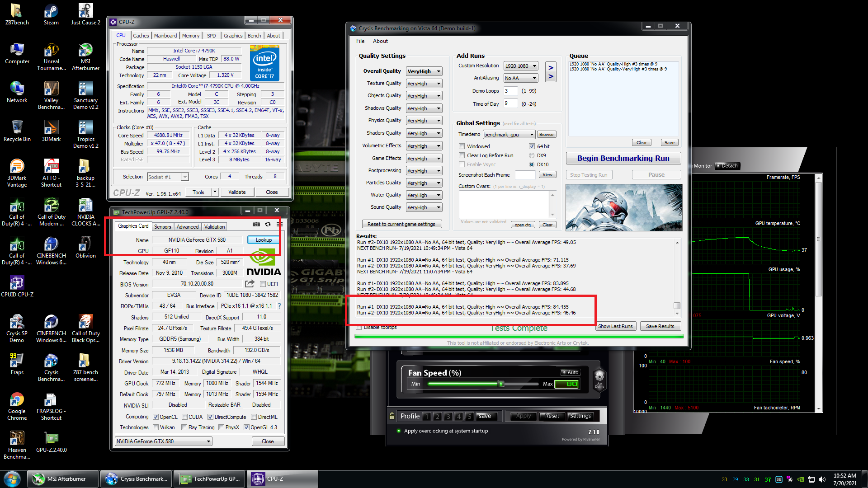Click Begin Benchmarking Run button

623,158
